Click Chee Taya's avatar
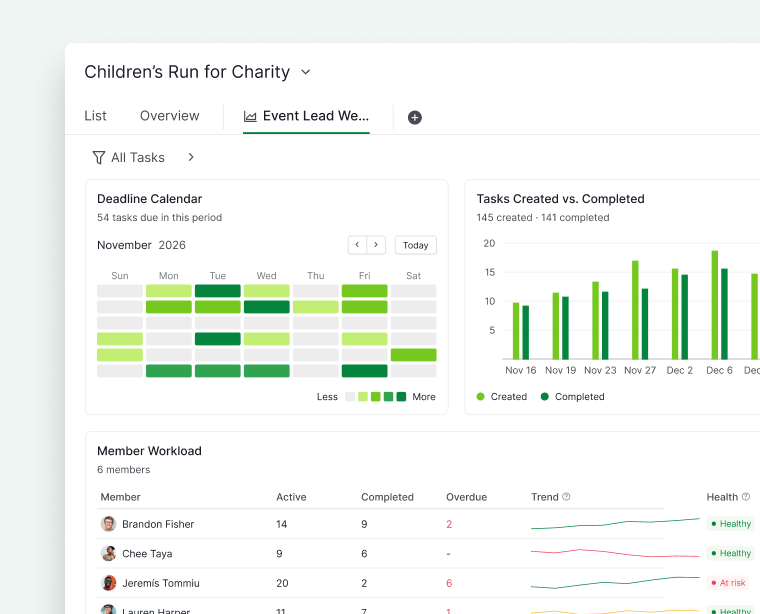 [x=109, y=553]
